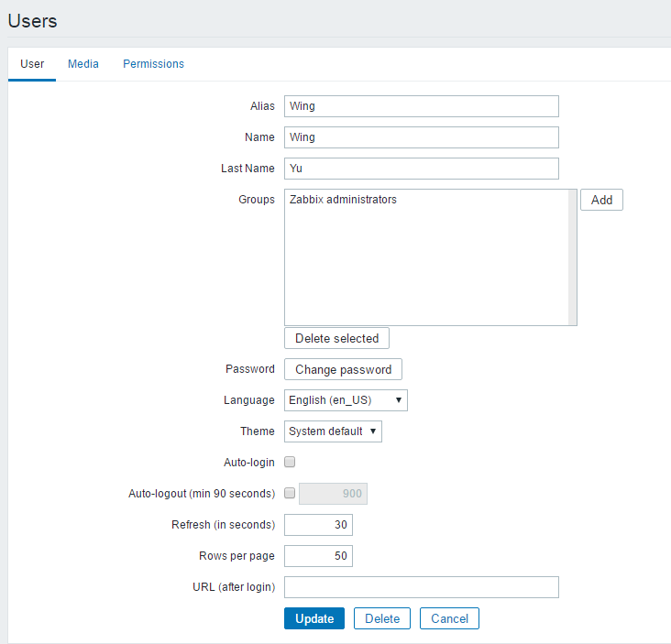Focus the Name text field
The height and width of the screenshot is (644, 671).
pos(421,137)
